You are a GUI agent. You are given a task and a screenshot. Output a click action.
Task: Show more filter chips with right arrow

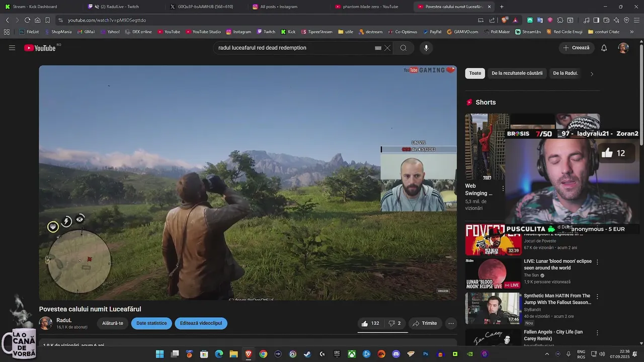592,74
